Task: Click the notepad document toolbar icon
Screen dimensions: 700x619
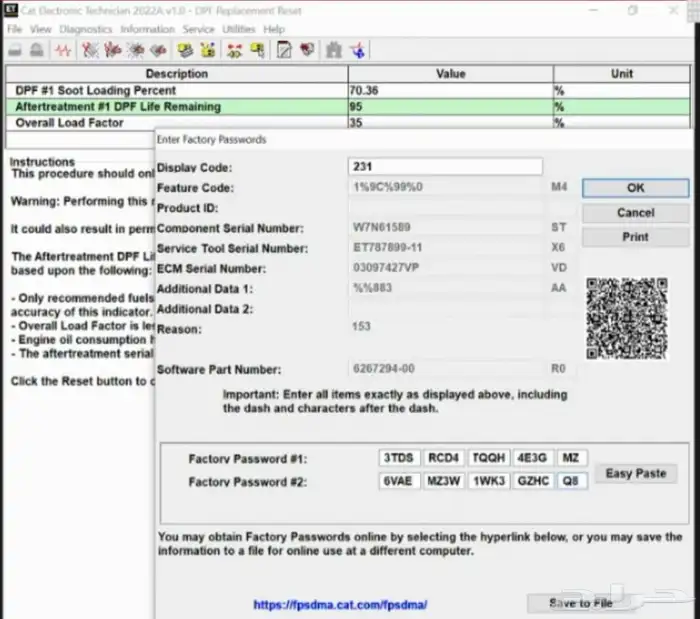Action: point(284,49)
